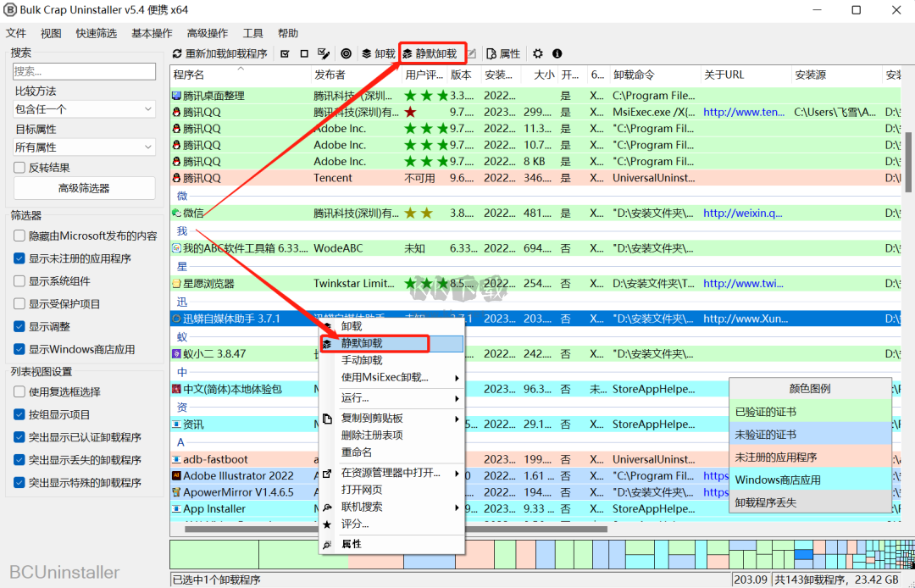Viewport: 915px width, 588px height.
Task: Choose 复制到剪贴板 in the context menu
Action: 372,419
